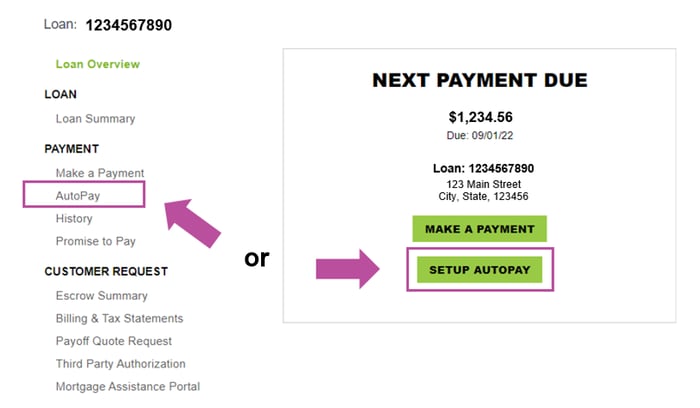Image resolution: width=700 pixels, height=408 pixels.
Task: Select Billing & Tax Statements
Action: pos(119,318)
